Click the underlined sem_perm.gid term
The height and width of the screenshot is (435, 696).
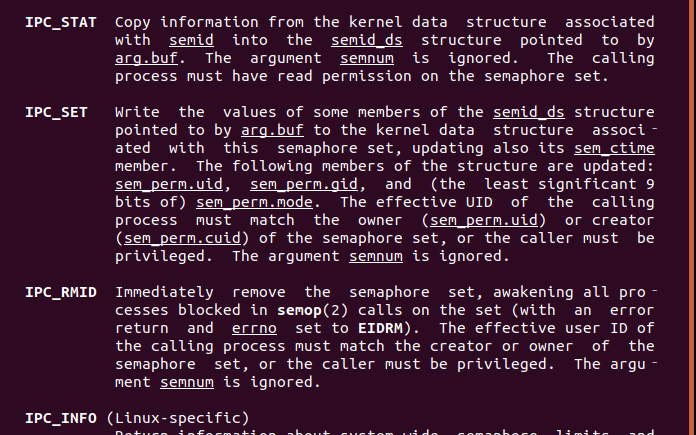click(304, 184)
